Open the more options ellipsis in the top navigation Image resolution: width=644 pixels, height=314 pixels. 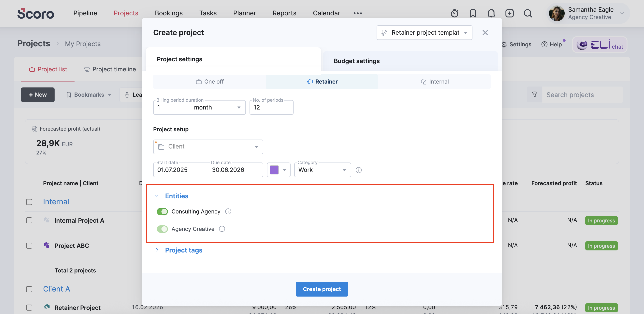(x=358, y=13)
